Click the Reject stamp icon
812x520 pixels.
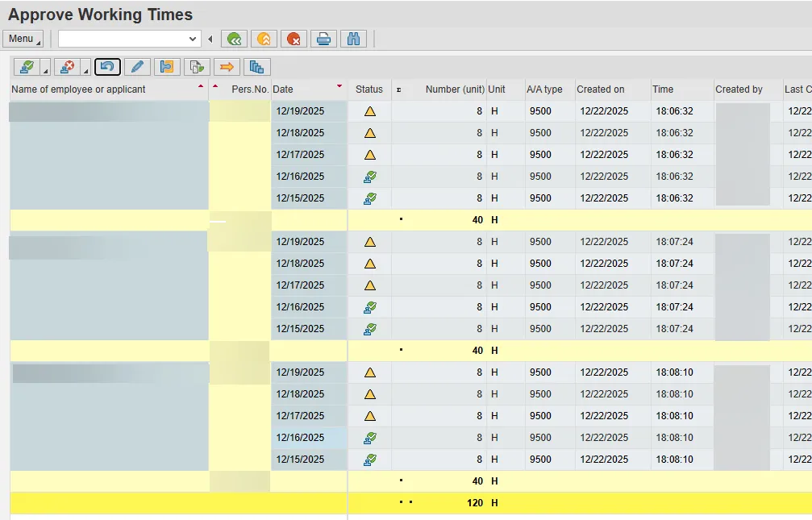(68, 67)
